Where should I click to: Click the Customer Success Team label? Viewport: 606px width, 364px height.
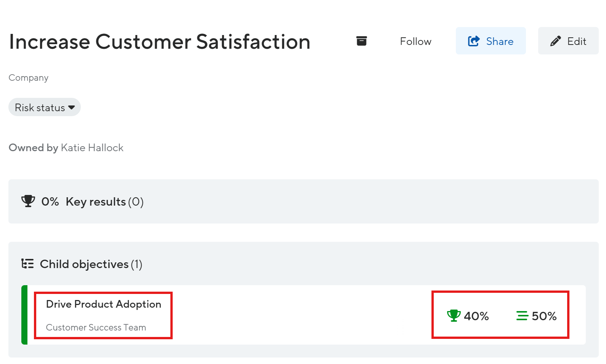pos(96,327)
